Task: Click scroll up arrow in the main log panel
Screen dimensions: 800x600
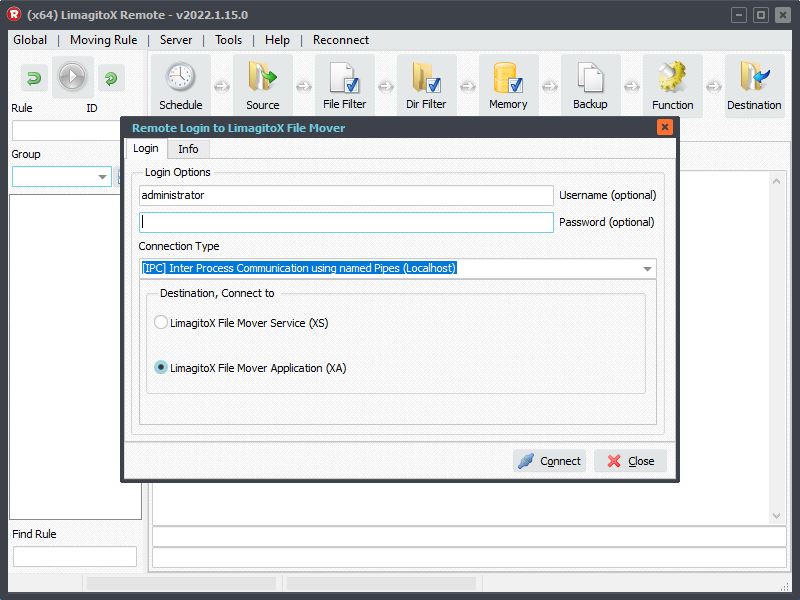Action: (777, 181)
